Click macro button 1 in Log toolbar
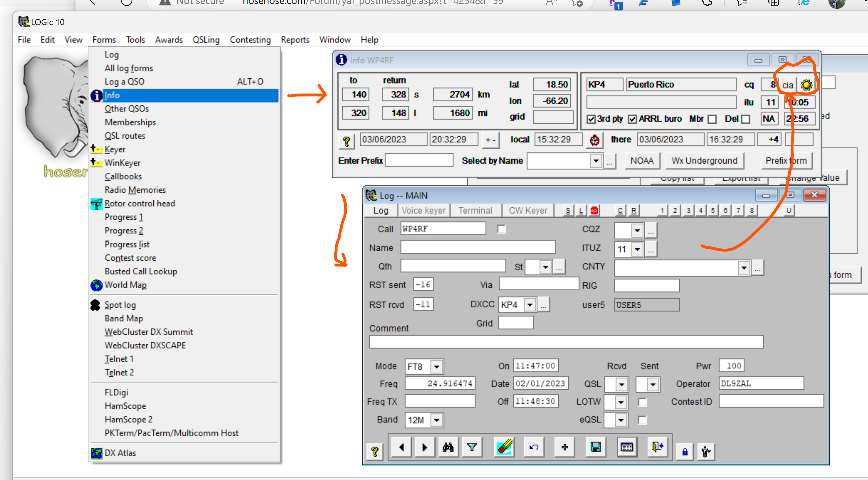868x480 pixels. point(662,211)
